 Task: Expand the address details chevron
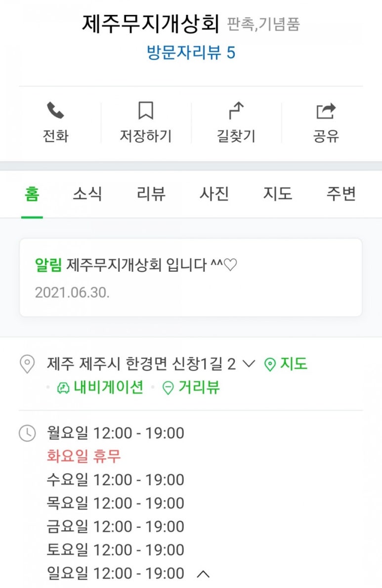point(249,365)
